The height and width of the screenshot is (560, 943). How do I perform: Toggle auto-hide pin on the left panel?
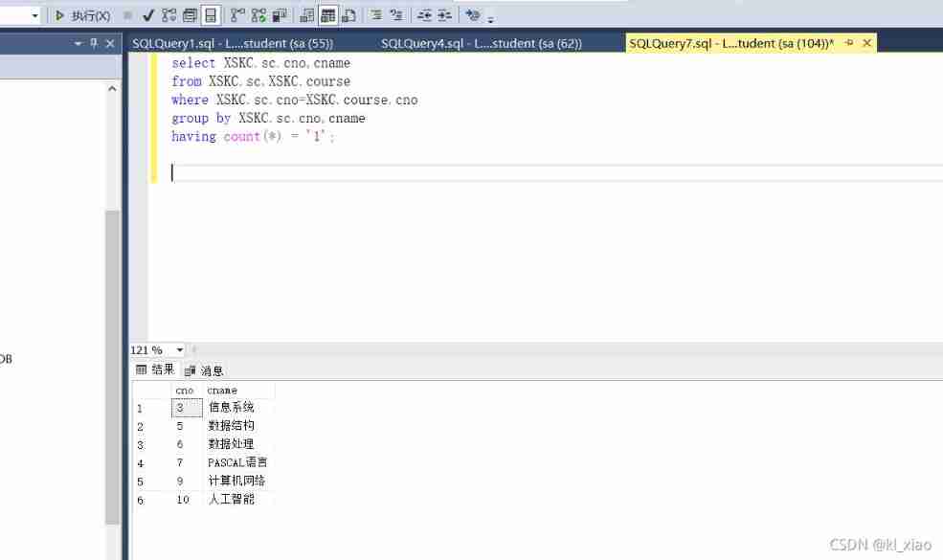click(94, 43)
